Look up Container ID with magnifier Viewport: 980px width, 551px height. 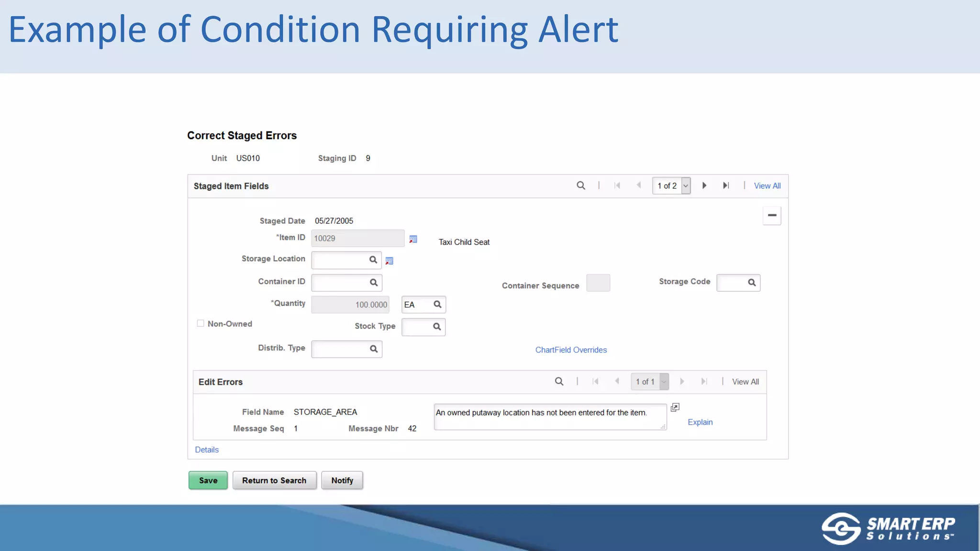click(x=374, y=283)
